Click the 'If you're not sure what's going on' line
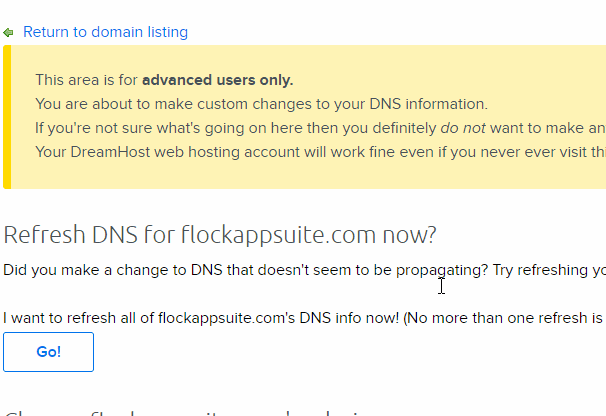606x416 pixels. [x=320, y=128]
